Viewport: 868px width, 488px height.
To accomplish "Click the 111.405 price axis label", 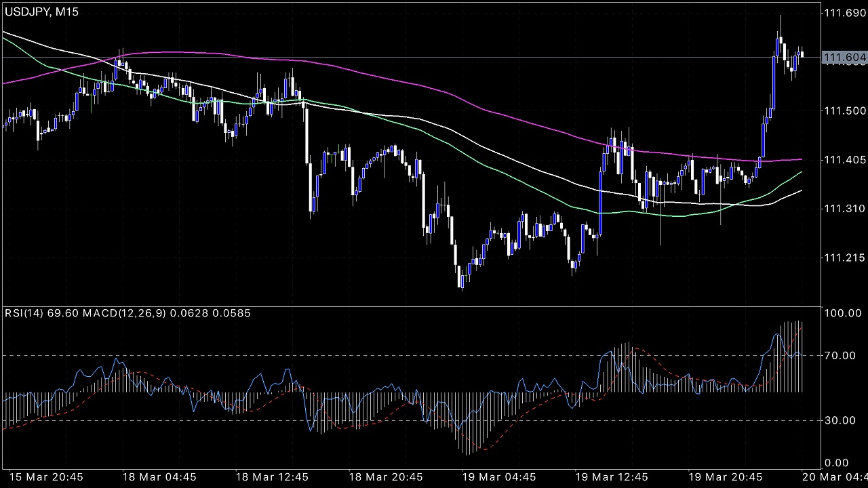I will pos(844,159).
